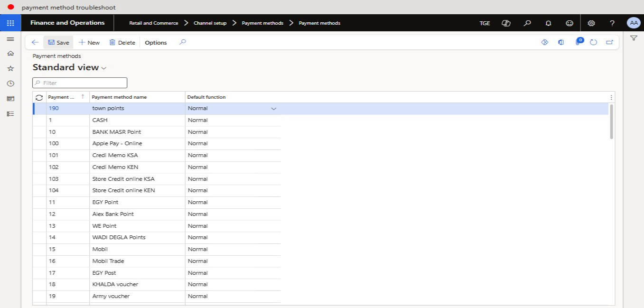The width and height of the screenshot is (644, 308).
Task: Open Recent clock icon in sidebar
Action: pyautogui.click(x=10, y=84)
